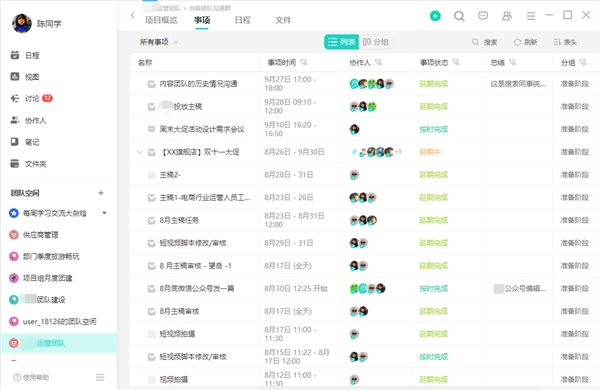Open the hamburger menu in the title bar
The image size is (600, 390).
[x=531, y=16]
